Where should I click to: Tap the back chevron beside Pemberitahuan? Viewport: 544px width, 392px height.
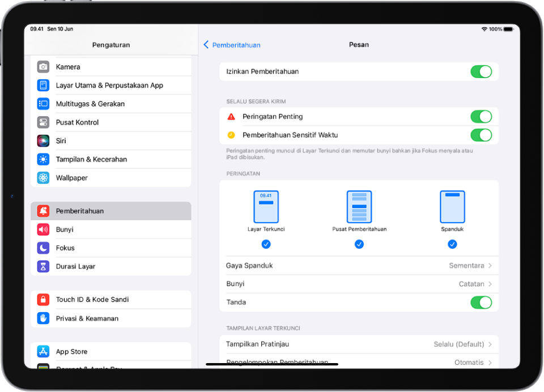(x=206, y=45)
